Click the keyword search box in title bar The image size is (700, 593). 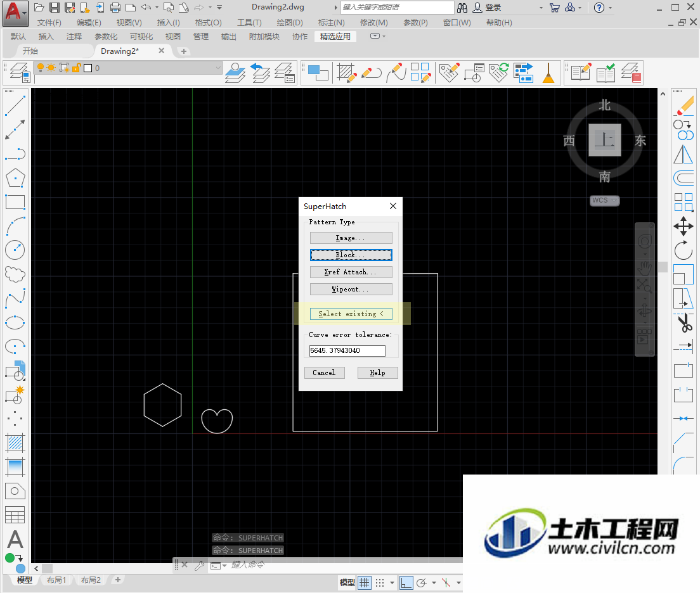398,7
